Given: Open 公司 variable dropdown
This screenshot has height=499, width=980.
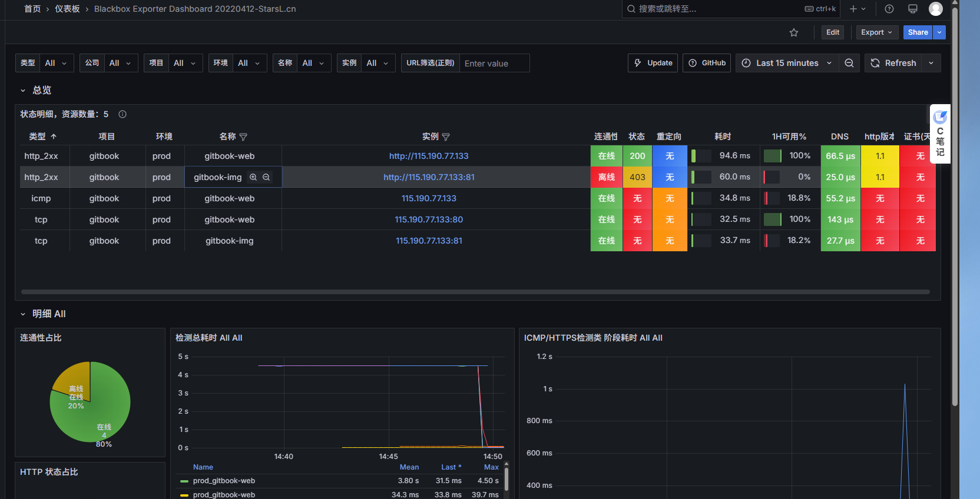Looking at the screenshot, I should 121,63.
